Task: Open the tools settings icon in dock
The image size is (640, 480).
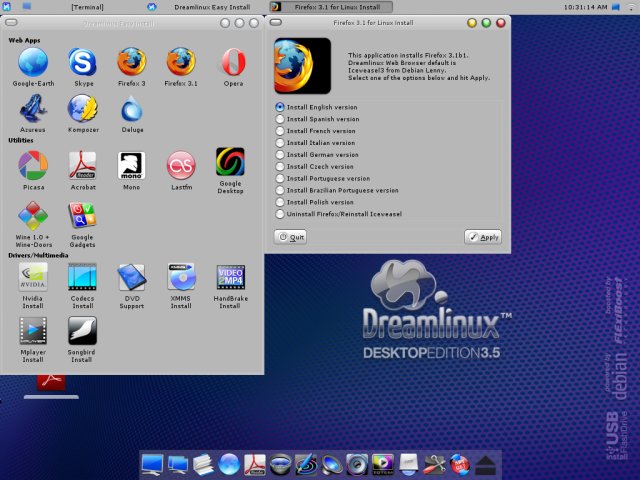Action: pyautogui.click(x=434, y=465)
